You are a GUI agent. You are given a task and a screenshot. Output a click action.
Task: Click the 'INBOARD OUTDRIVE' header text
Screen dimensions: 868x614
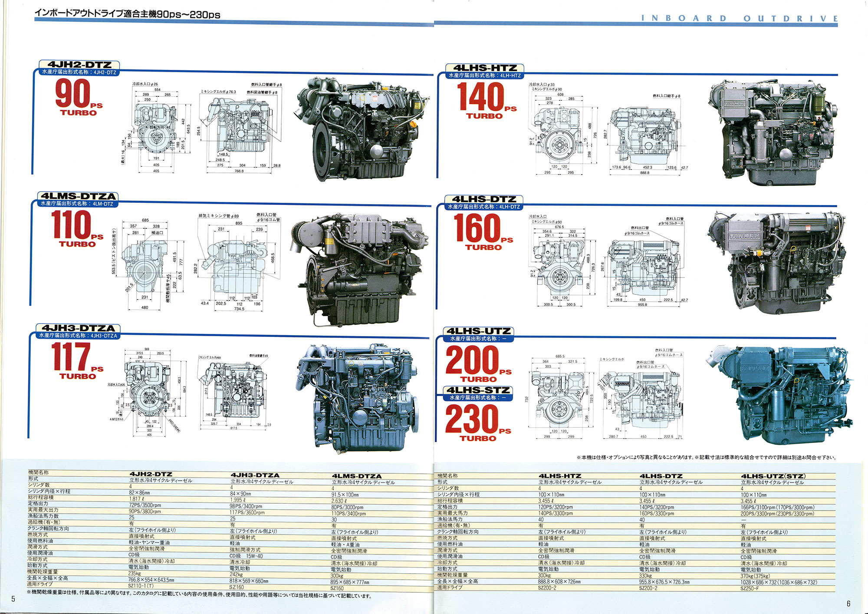[x=740, y=18]
